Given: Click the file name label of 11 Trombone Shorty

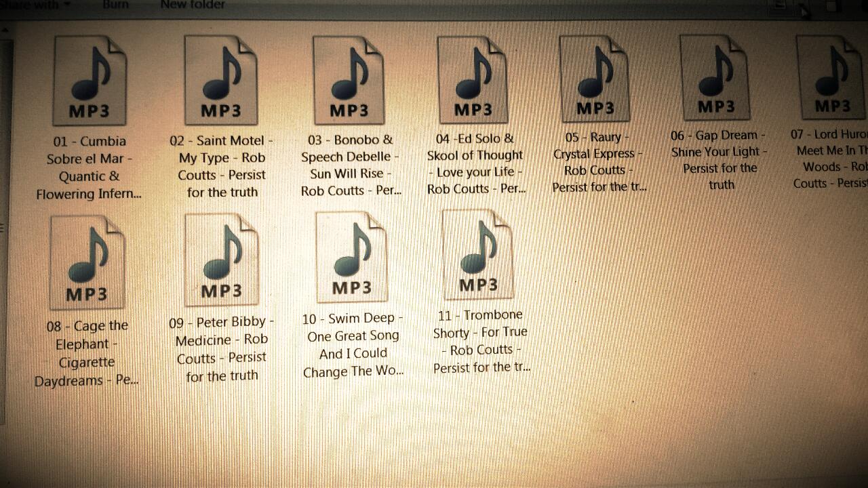Looking at the screenshot, I should point(481,341).
